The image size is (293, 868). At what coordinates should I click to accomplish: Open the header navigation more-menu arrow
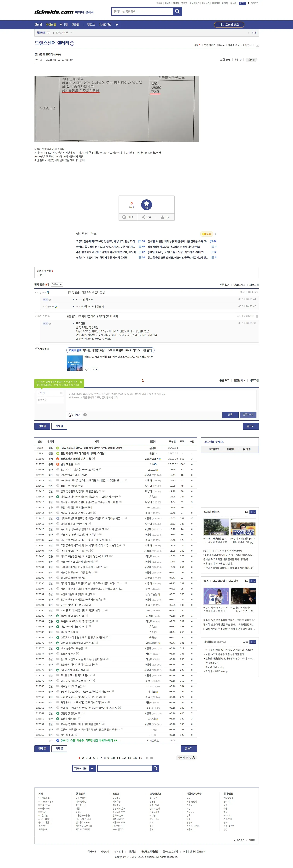(117, 25)
